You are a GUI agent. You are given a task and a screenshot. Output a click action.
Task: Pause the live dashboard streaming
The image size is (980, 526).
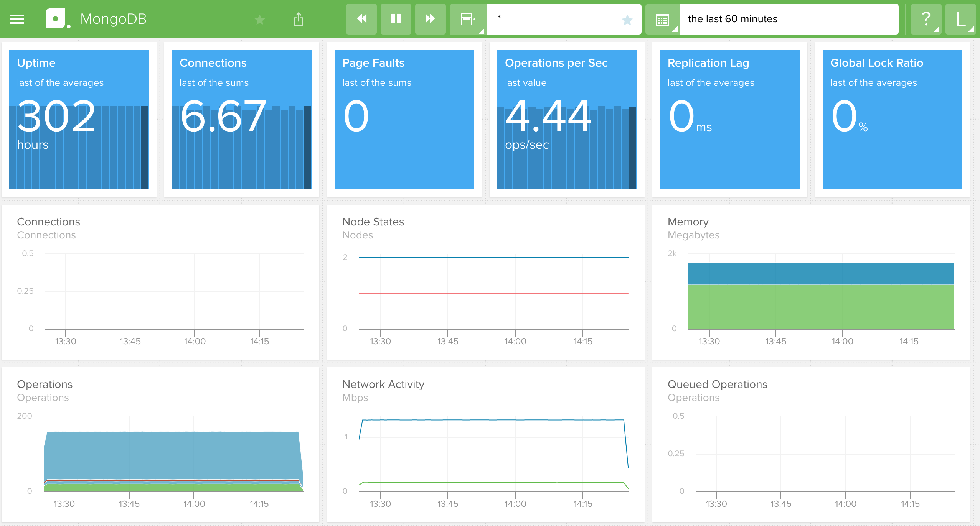coord(396,19)
